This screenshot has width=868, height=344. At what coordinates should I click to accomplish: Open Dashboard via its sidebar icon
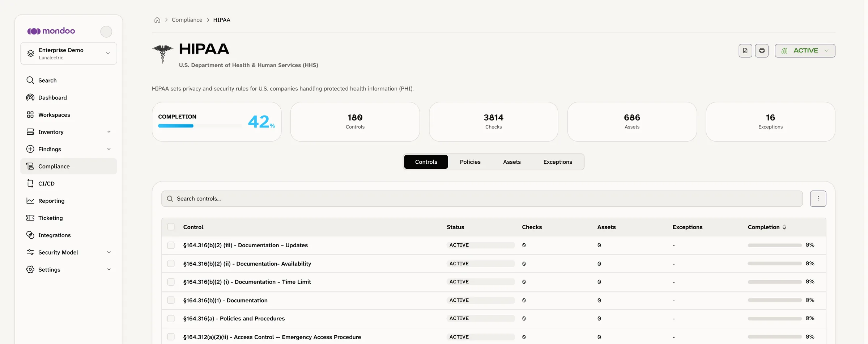(x=30, y=97)
